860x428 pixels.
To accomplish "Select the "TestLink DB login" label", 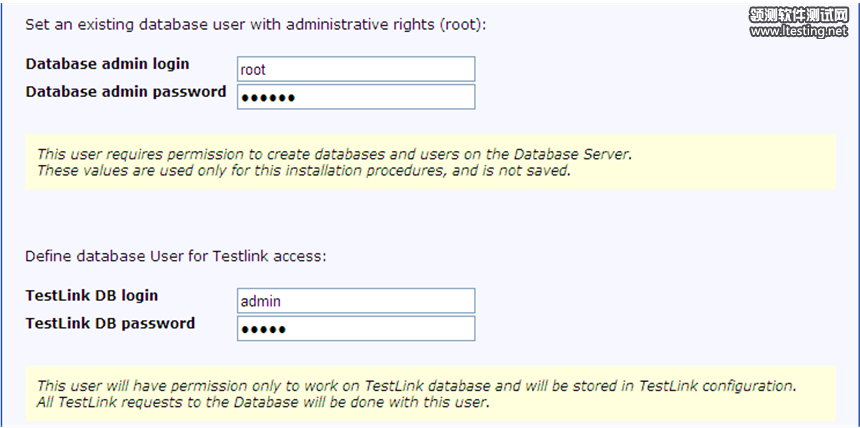I will coord(92,296).
